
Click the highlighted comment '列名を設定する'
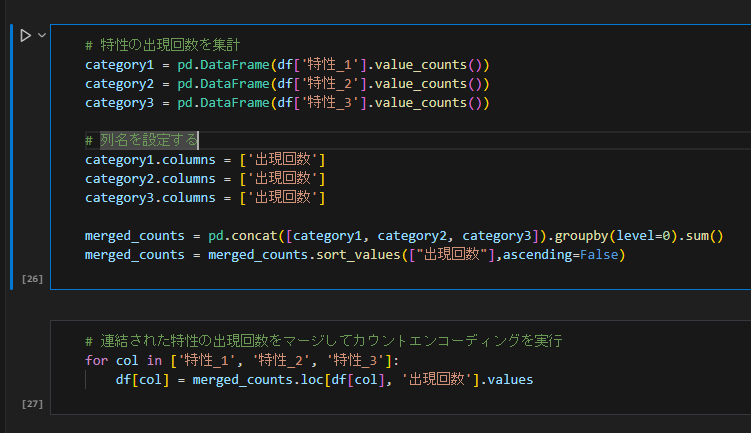149,140
